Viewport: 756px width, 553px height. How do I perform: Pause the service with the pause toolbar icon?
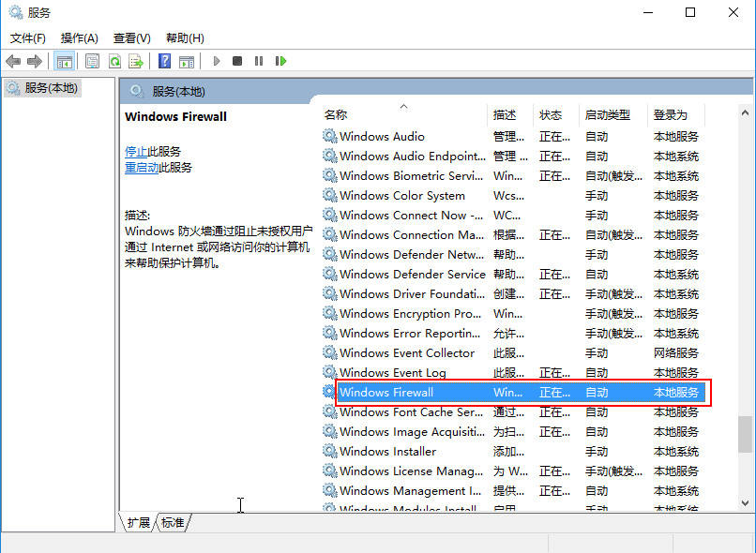coord(259,60)
